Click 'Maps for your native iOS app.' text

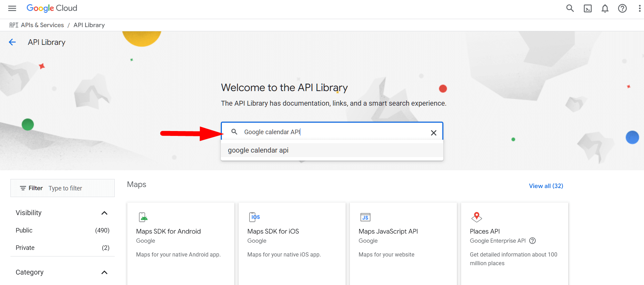pos(284,255)
